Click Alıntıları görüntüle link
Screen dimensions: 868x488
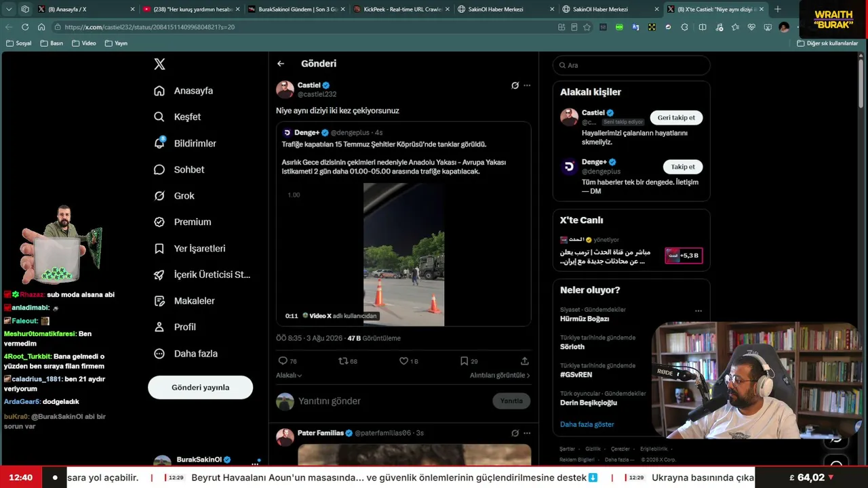click(x=500, y=375)
